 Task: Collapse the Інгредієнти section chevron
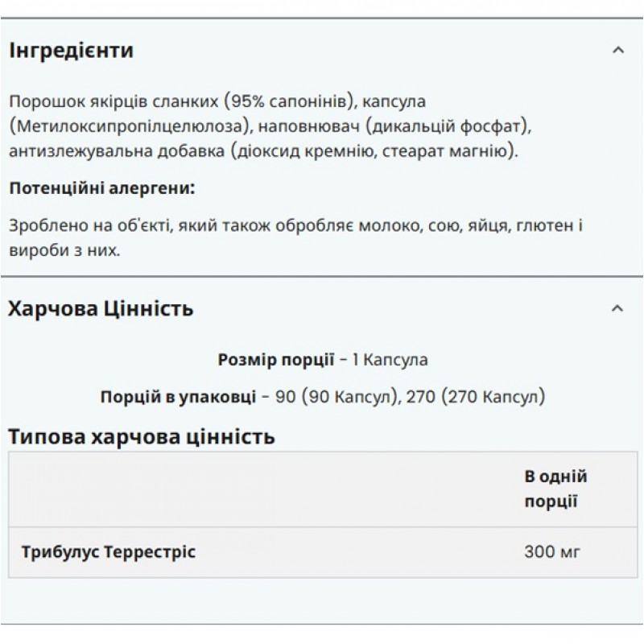tap(617, 51)
